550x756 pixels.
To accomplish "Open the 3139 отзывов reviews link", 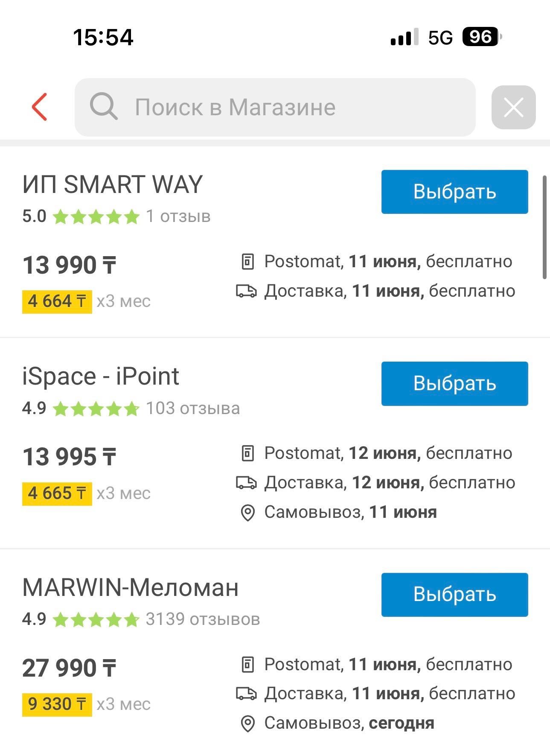I will [x=203, y=619].
